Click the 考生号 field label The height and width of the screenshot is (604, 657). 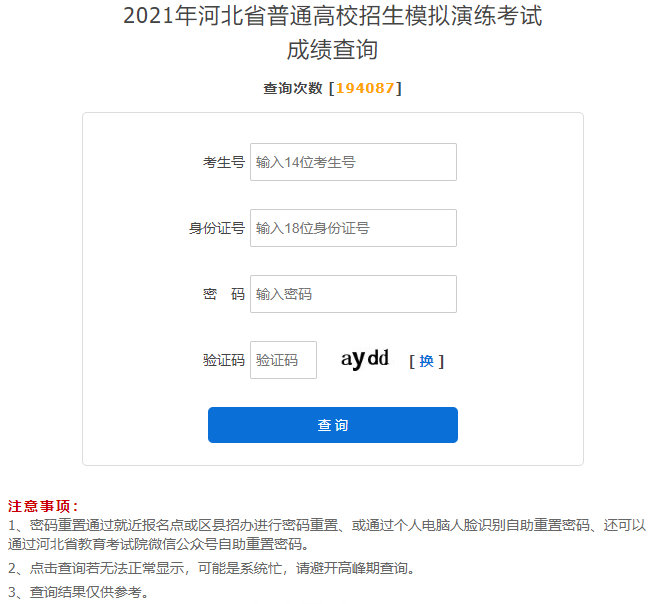pos(223,162)
